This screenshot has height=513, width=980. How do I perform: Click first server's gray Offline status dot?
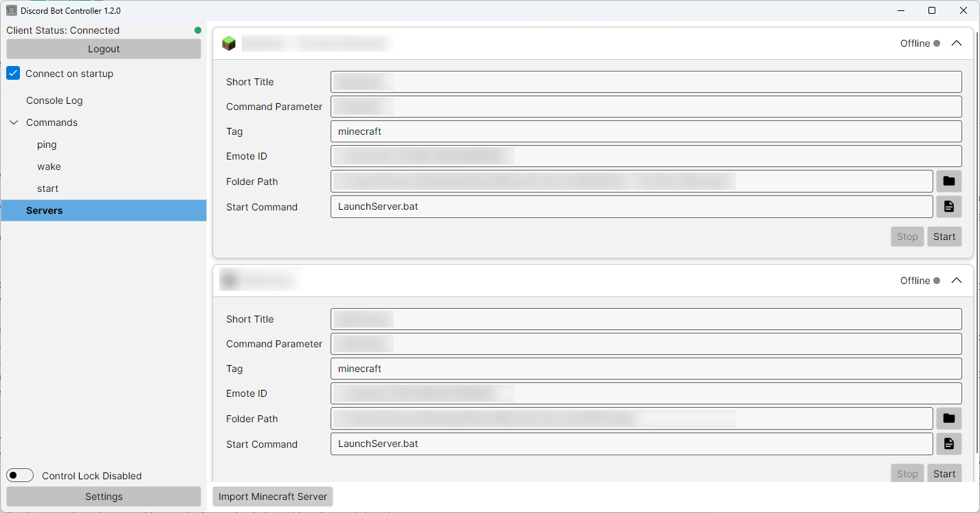coord(936,43)
